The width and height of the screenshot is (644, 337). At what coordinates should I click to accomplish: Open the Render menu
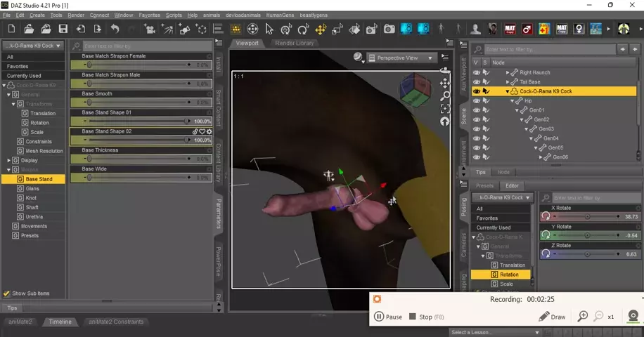pos(76,15)
